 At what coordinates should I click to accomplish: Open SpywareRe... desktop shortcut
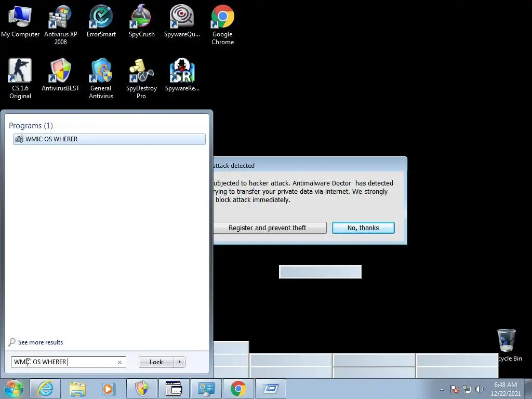[182, 75]
